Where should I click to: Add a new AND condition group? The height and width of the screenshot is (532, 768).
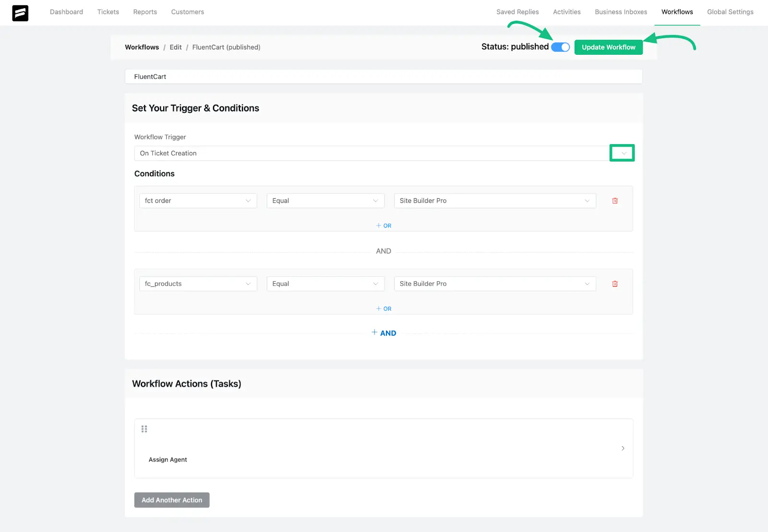coord(384,333)
